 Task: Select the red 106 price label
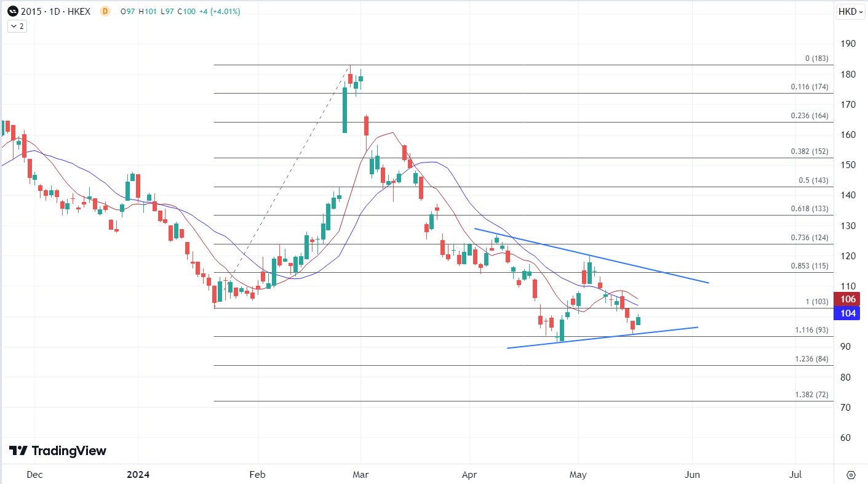[x=850, y=299]
